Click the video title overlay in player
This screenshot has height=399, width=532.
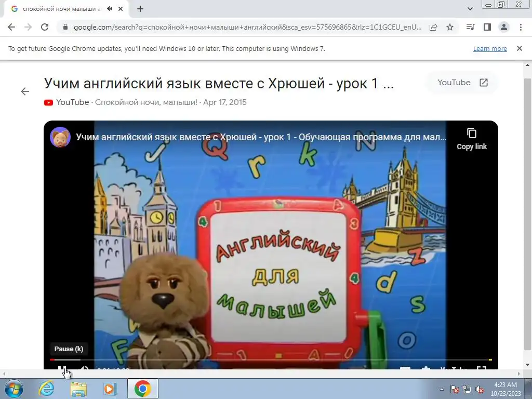[x=261, y=137]
